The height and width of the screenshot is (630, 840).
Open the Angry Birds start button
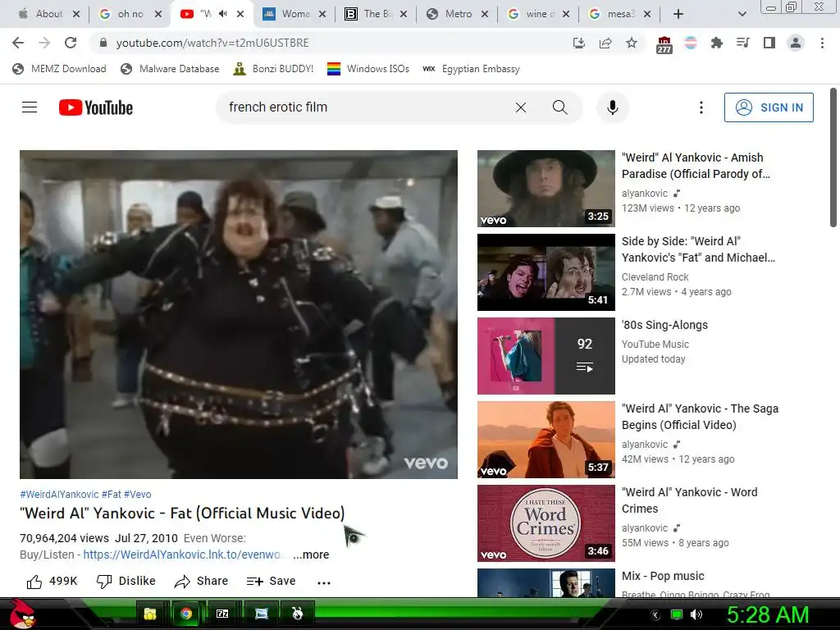[22, 614]
